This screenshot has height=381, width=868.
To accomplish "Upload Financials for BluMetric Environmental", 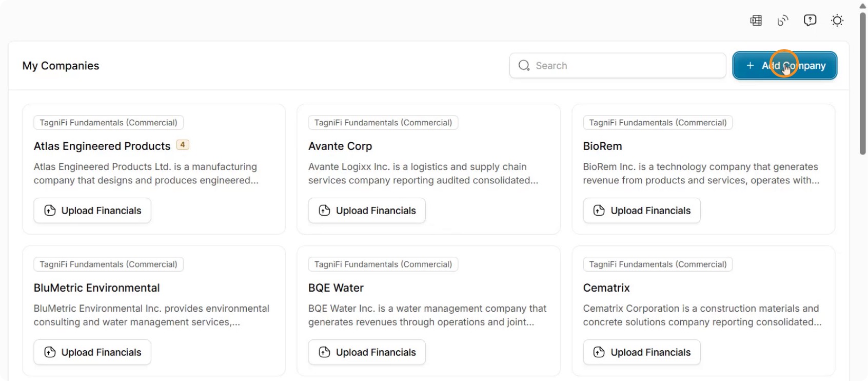I will [92, 352].
